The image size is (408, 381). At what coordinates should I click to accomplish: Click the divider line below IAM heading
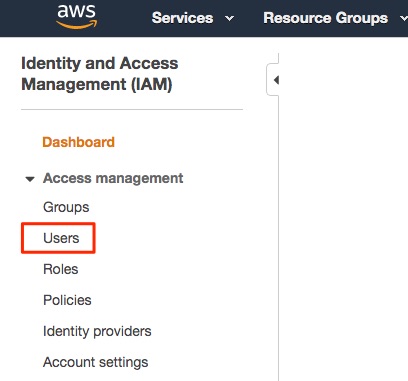point(132,109)
